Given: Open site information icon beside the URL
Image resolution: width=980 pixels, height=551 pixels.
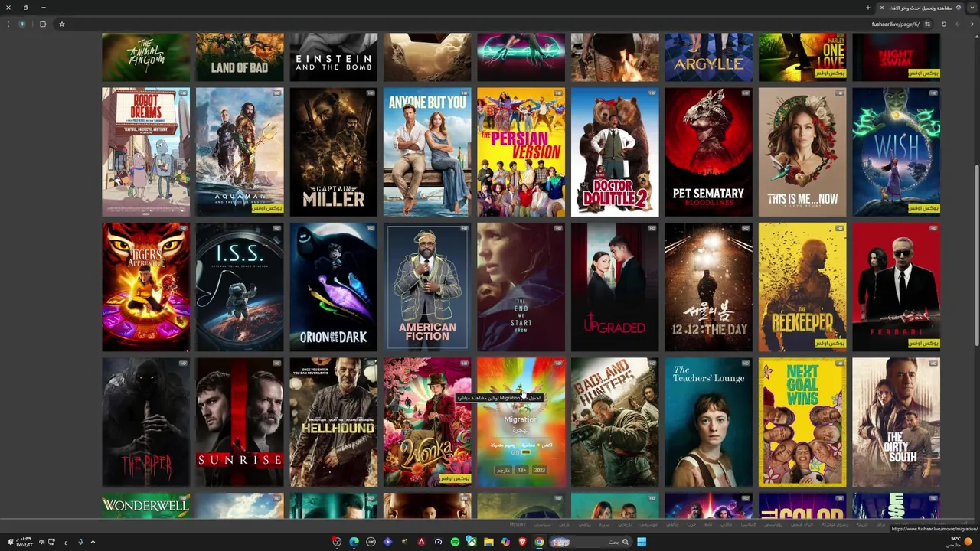Looking at the screenshot, I should 927,24.
